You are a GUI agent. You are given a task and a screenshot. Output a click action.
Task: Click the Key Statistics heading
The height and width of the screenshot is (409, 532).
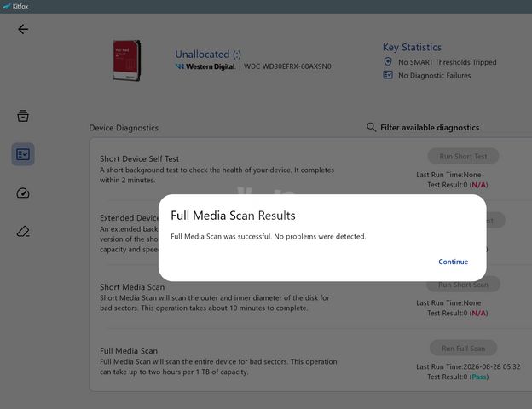(x=412, y=47)
